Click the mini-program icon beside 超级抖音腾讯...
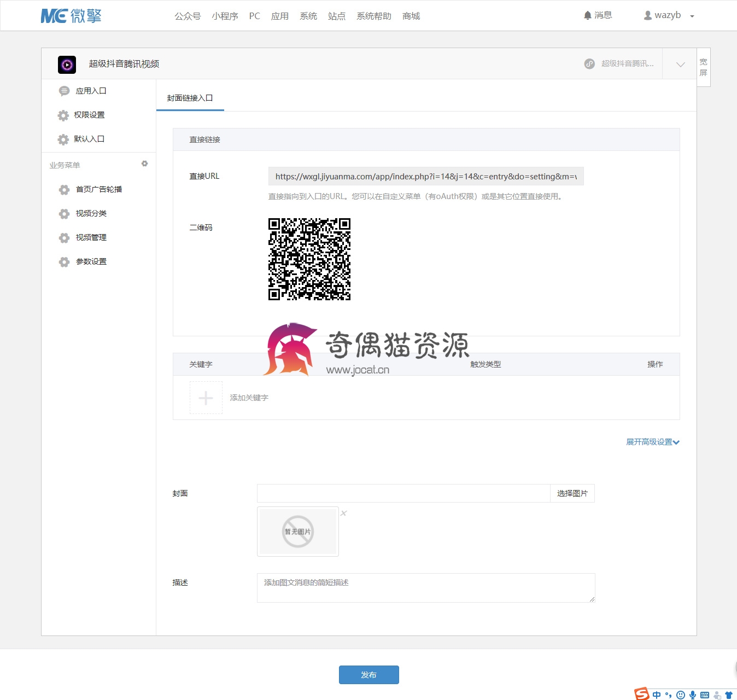Viewport: 737px width, 700px height. click(589, 63)
